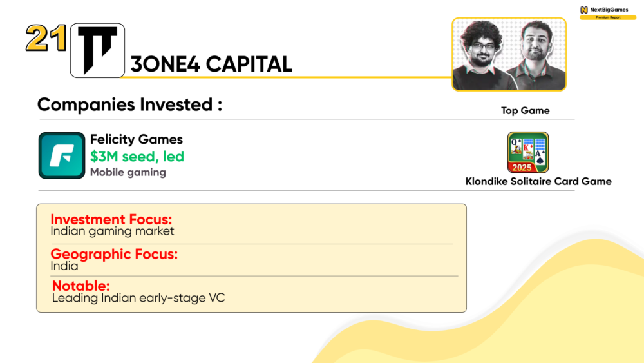This screenshot has width=644, height=363.
Task: Click the number 21 ranking badge
Action: click(46, 39)
